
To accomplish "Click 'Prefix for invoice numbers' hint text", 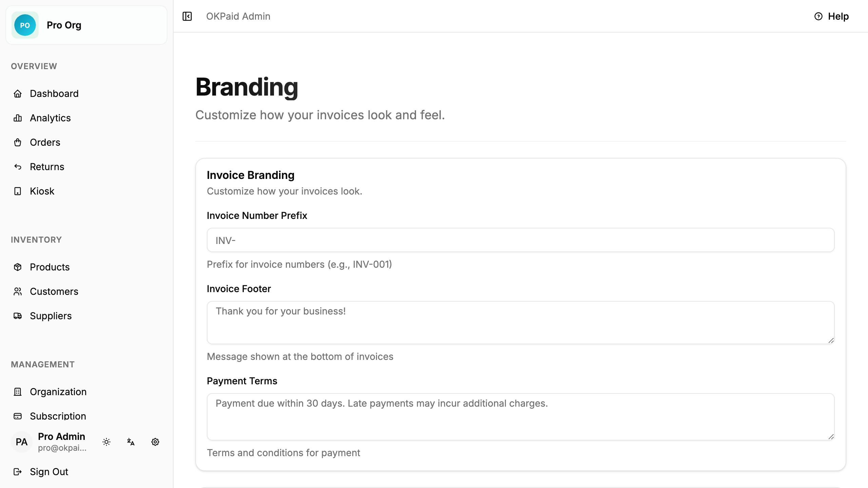I will (x=299, y=264).
